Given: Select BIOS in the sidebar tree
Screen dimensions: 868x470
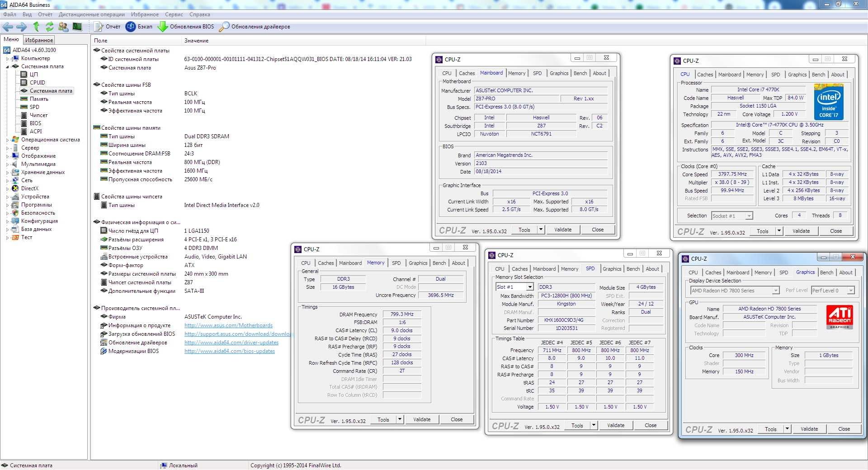Looking at the screenshot, I should [x=35, y=123].
